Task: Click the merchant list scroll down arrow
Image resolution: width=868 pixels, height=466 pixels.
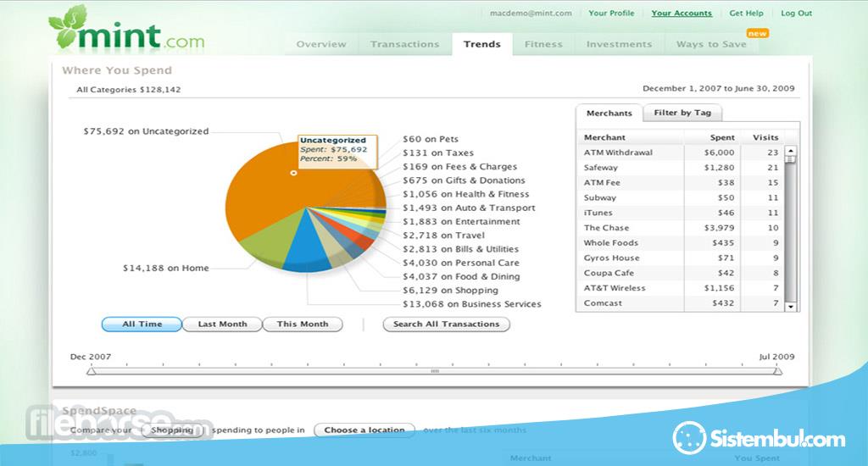Action: pos(791,307)
